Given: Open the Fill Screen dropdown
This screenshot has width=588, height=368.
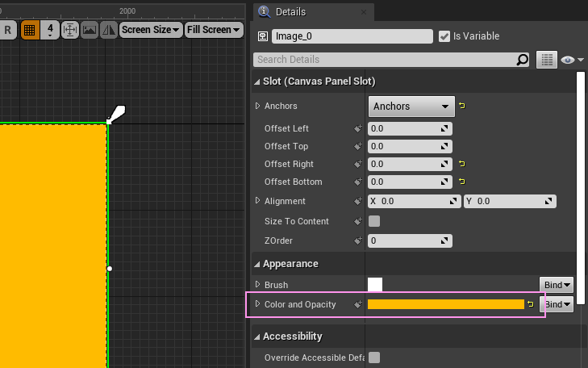Looking at the screenshot, I should click(x=214, y=30).
